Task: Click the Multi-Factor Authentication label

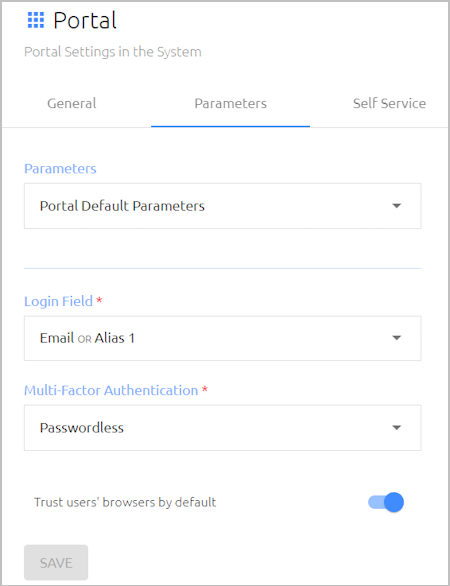Action: tap(111, 391)
